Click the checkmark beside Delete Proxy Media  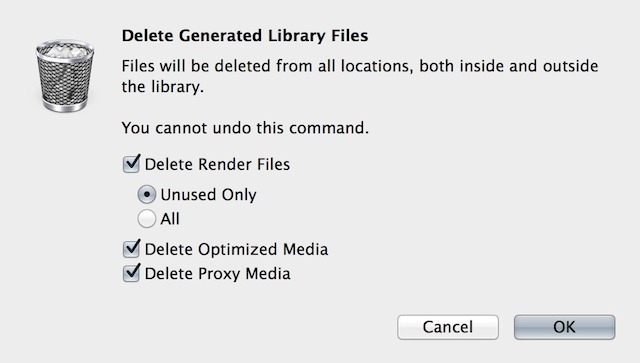coord(132,272)
